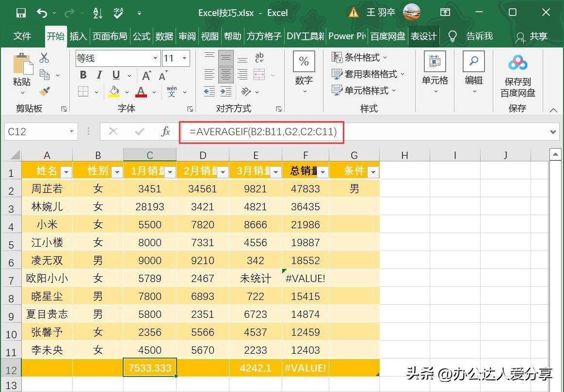Toggle Italic formatting
This screenshot has height=392, width=564.
99,75
